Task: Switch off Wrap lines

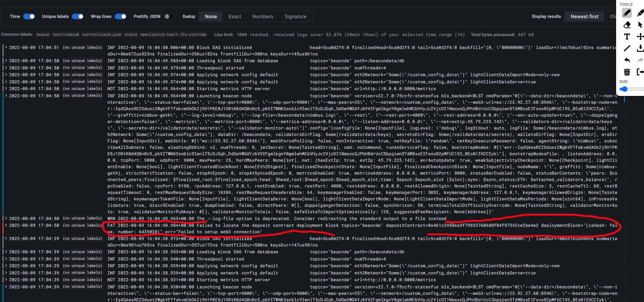Action: [x=121, y=16]
